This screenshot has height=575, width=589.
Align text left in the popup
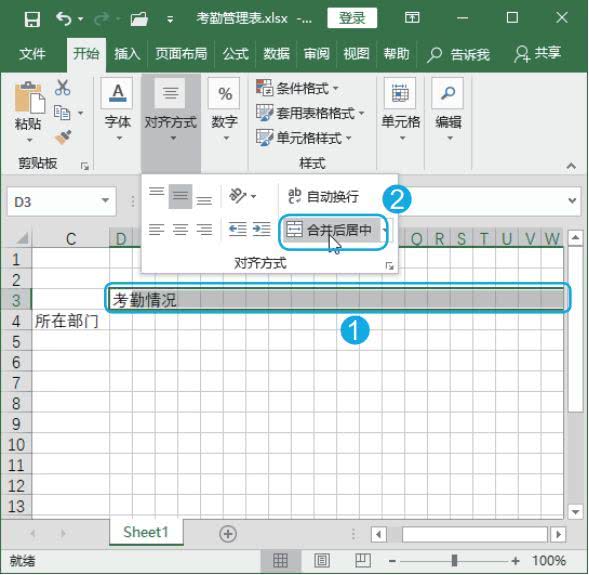coord(157,229)
